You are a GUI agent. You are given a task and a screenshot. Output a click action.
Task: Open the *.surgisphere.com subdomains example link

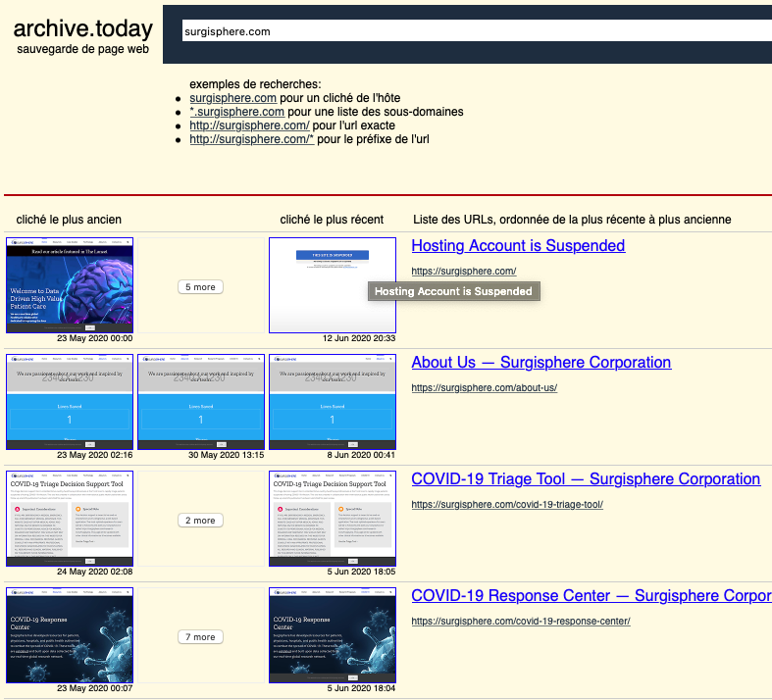pos(236,112)
